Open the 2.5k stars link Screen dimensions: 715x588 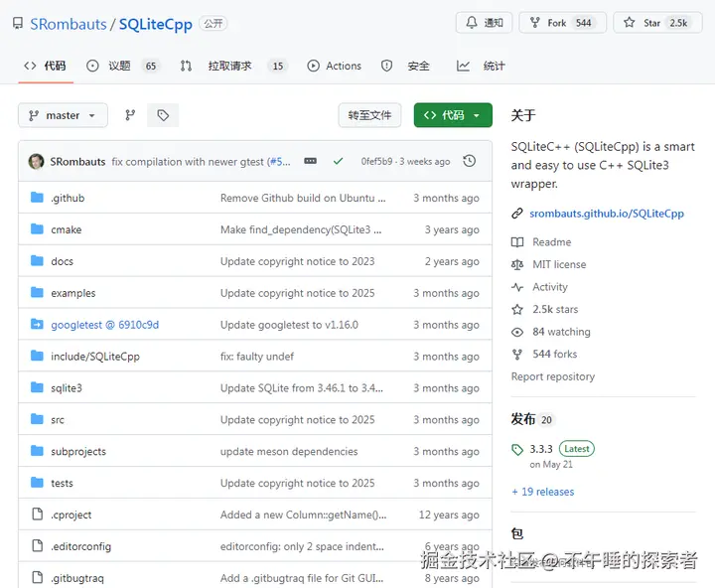[555, 309]
